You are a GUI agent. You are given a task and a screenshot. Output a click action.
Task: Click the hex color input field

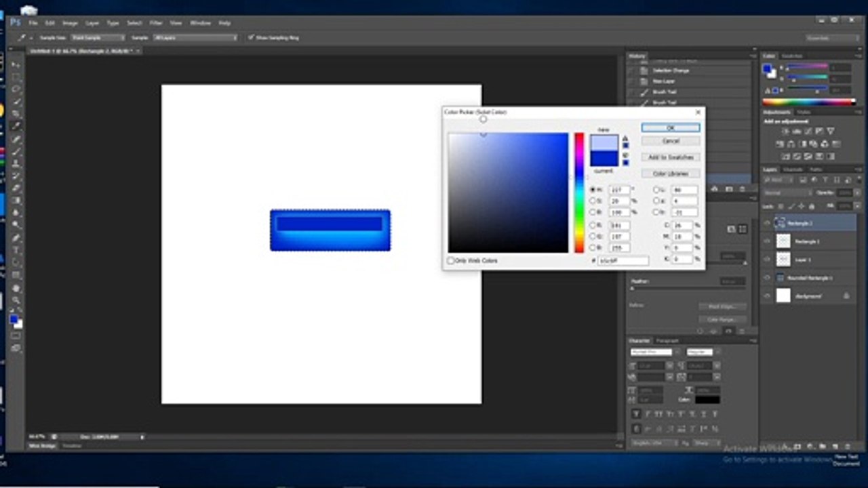pos(623,261)
